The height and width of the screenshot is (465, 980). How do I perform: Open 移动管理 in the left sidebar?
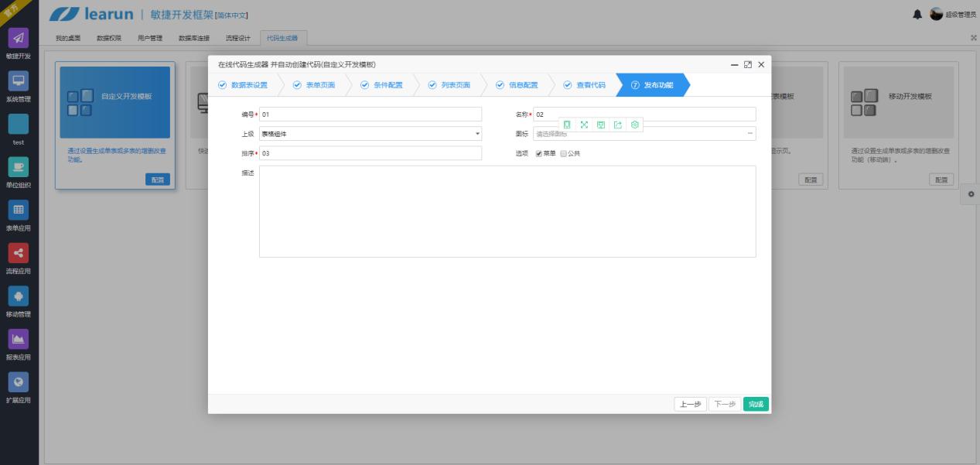19,303
